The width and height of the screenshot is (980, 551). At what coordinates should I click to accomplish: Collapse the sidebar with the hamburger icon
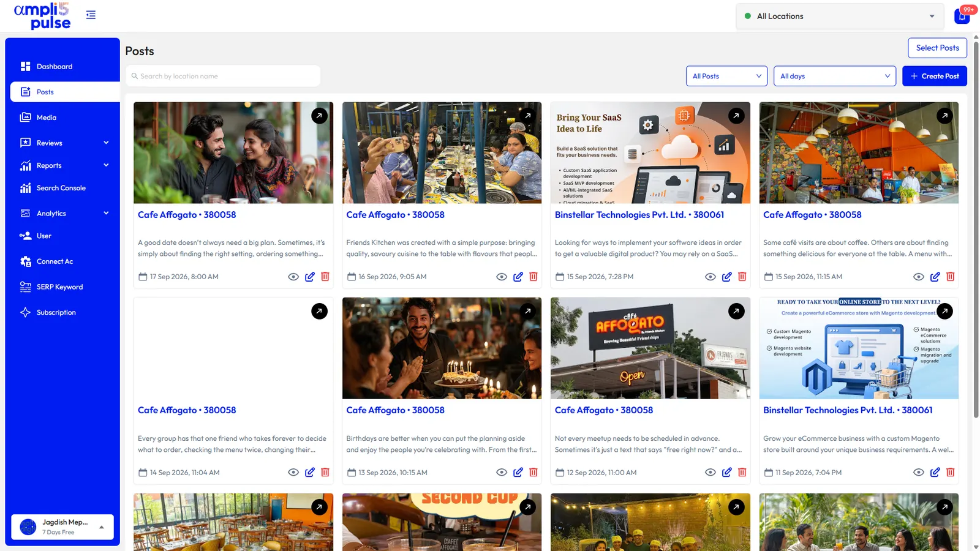point(91,15)
